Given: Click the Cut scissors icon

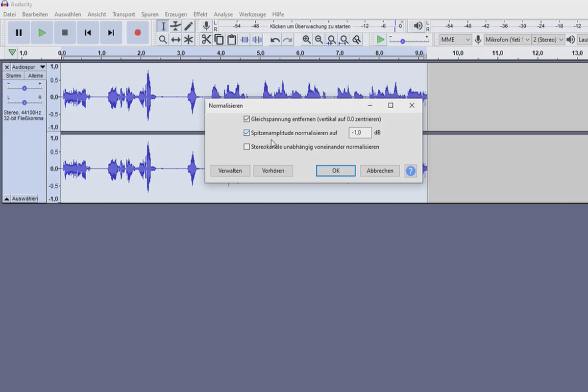Looking at the screenshot, I should 206,40.
